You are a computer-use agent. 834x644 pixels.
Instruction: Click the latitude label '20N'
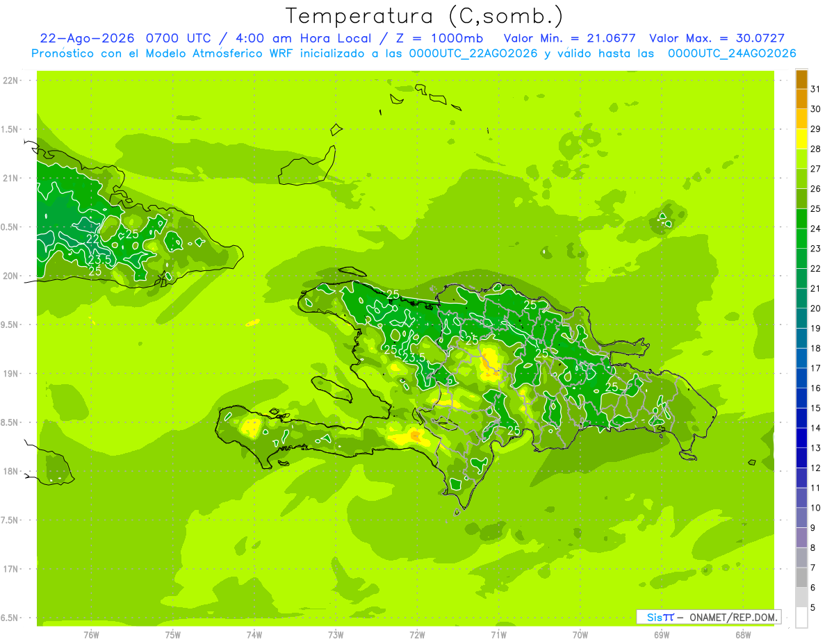(11, 276)
